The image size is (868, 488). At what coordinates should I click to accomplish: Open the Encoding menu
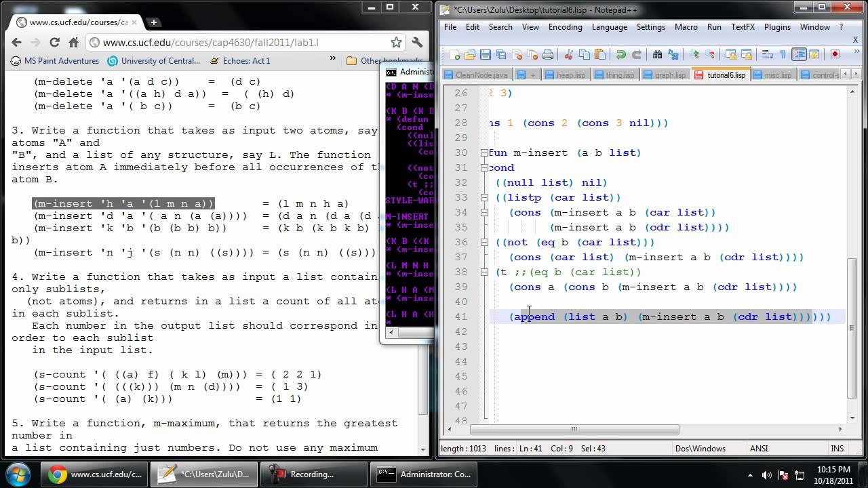pos(565,27)
